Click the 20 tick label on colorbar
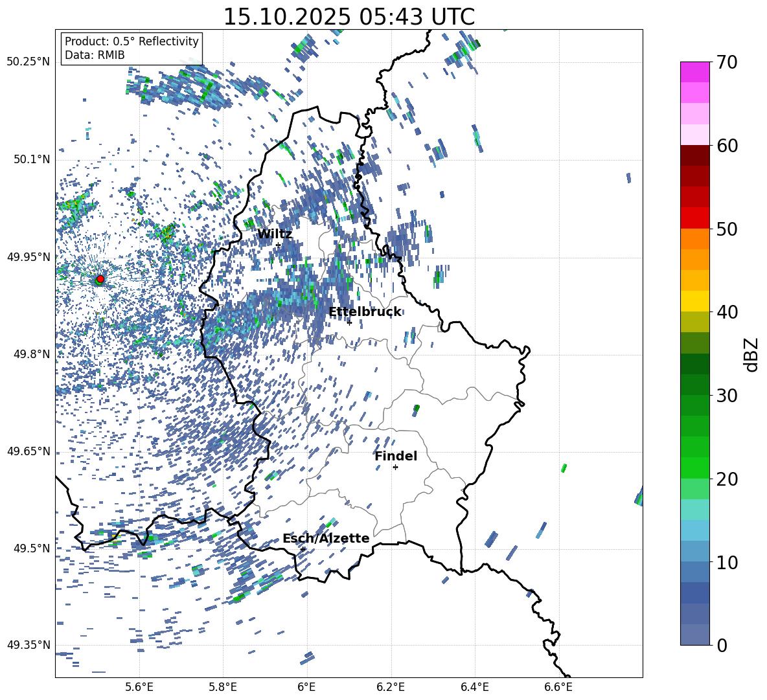 pos(726,479)
